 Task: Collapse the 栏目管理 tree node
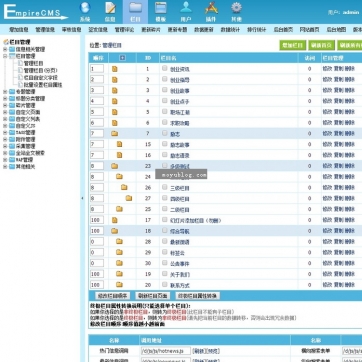coord(5,56)
